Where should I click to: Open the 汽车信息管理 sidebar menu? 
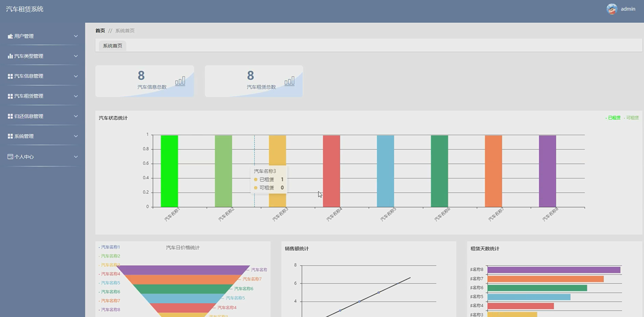pos(43,76)
